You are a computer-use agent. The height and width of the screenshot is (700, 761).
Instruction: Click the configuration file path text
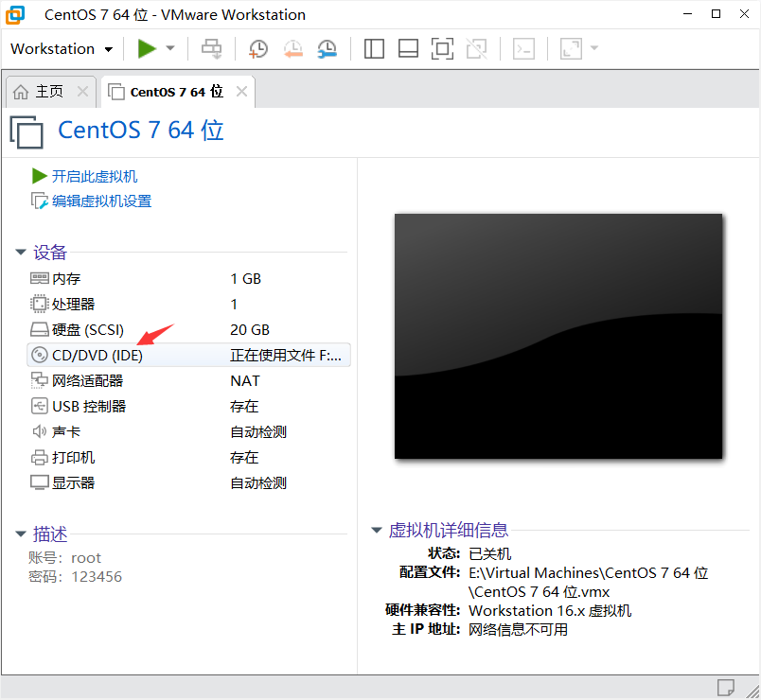coord(588,582)
